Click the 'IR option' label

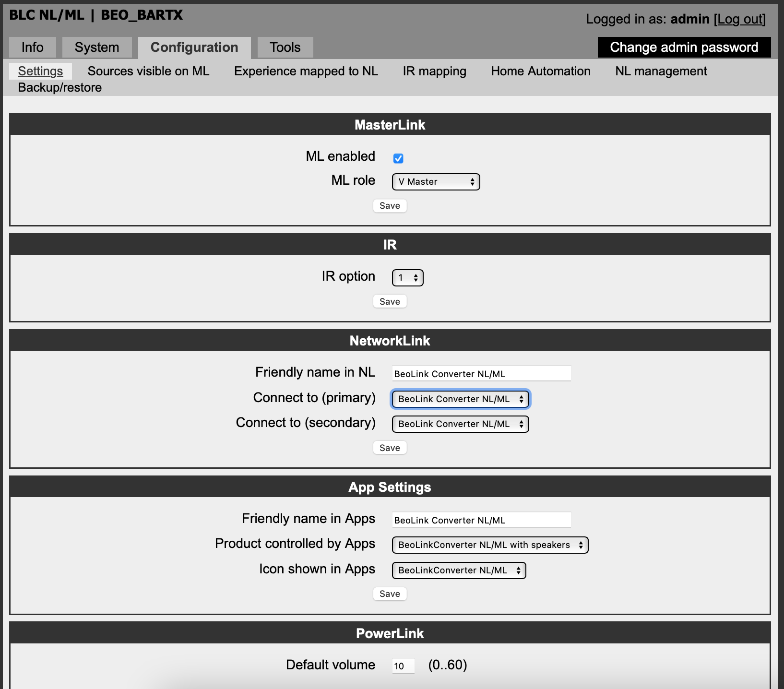coord(349,276)
